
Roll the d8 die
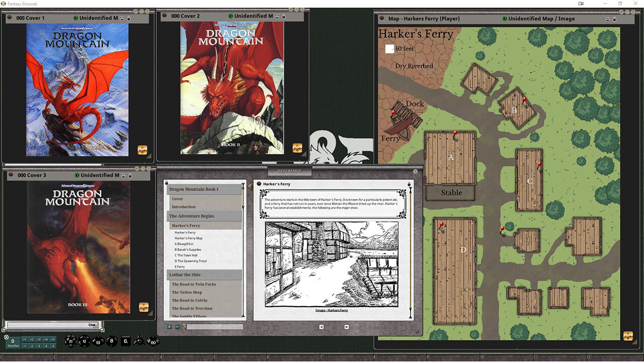[112, 341]
